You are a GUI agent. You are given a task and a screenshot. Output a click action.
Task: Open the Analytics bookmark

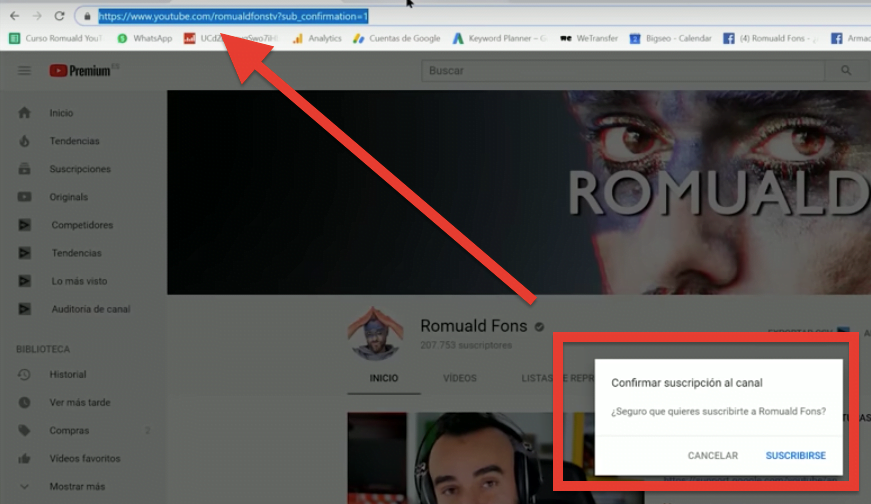click(x=317, y=38)
